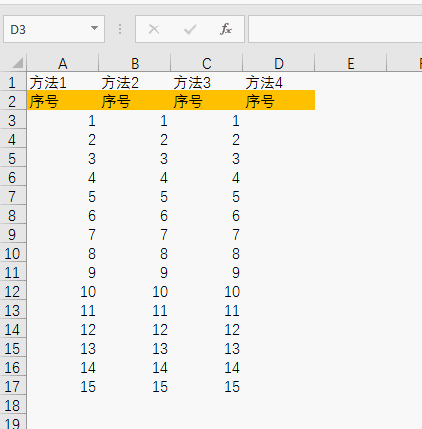The image size is (422, 429).
Task: Click the Name Box showing D3
Action: tap(54, 29)
